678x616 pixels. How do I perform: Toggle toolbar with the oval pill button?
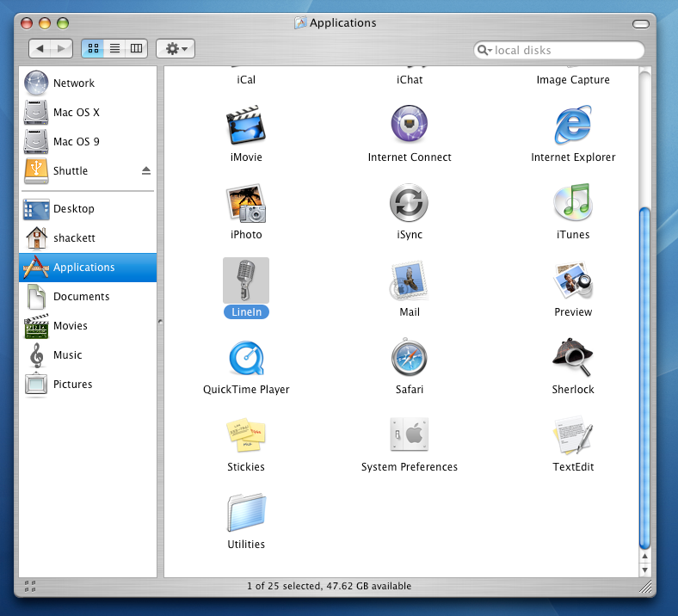[640, 24]
